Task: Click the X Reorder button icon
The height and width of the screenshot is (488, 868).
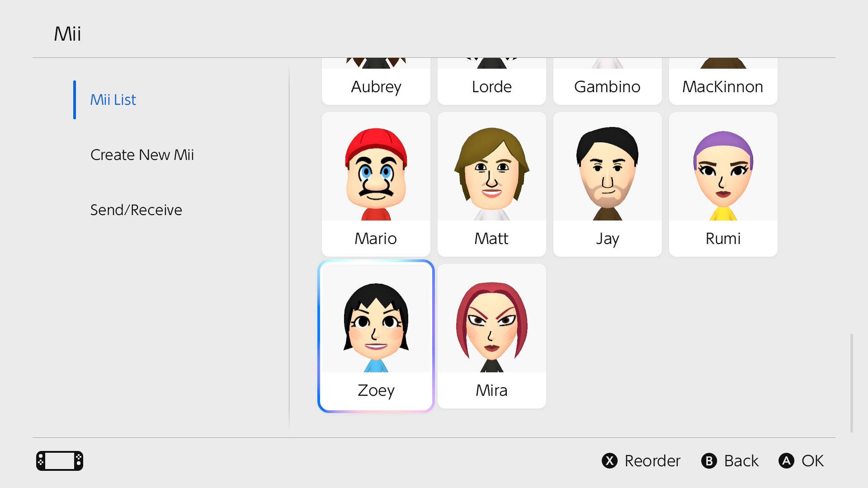Action: pyautogui.click(x=609, y=461)
